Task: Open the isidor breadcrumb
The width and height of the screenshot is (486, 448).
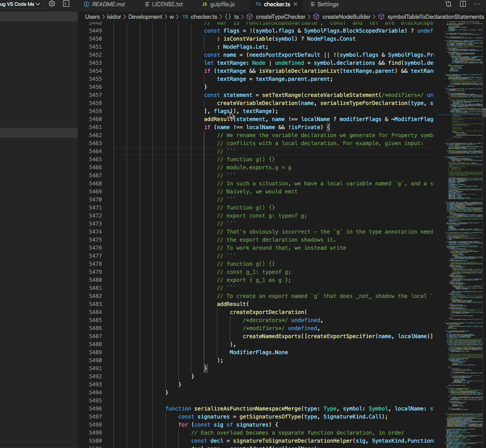Action: [114, 17]
